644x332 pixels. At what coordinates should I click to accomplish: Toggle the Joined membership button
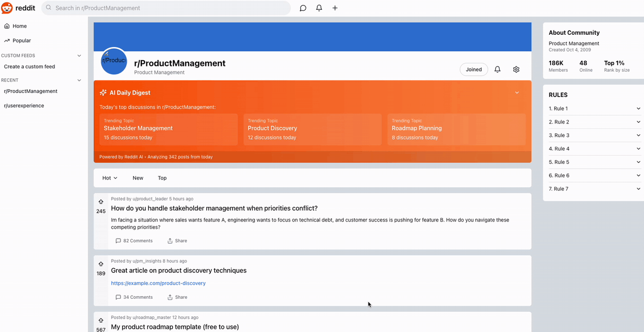[x=474, y=70]
